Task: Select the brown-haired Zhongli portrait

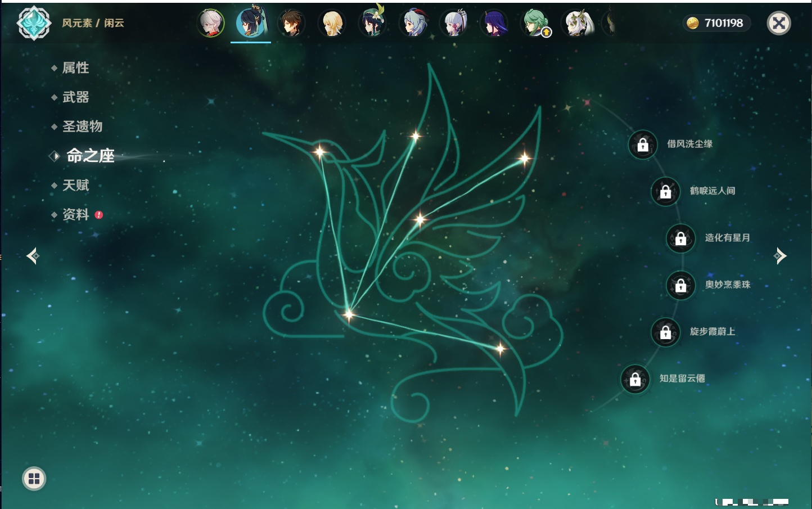Action: pos(291,24)
